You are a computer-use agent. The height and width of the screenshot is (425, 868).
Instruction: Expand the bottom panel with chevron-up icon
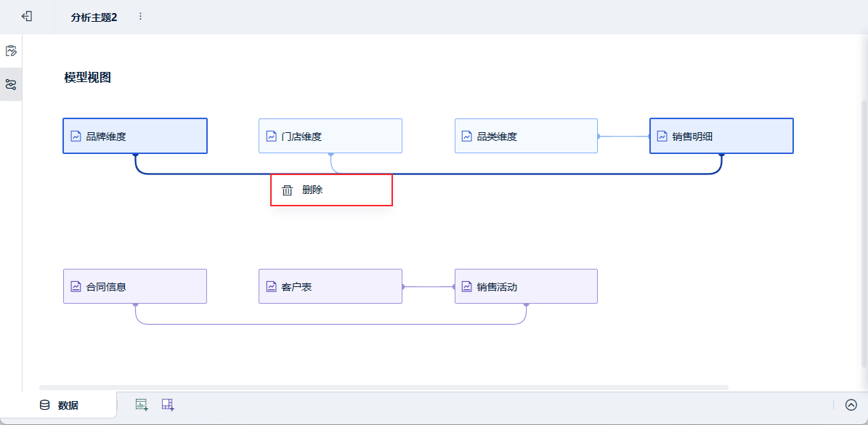click(851, 405)
